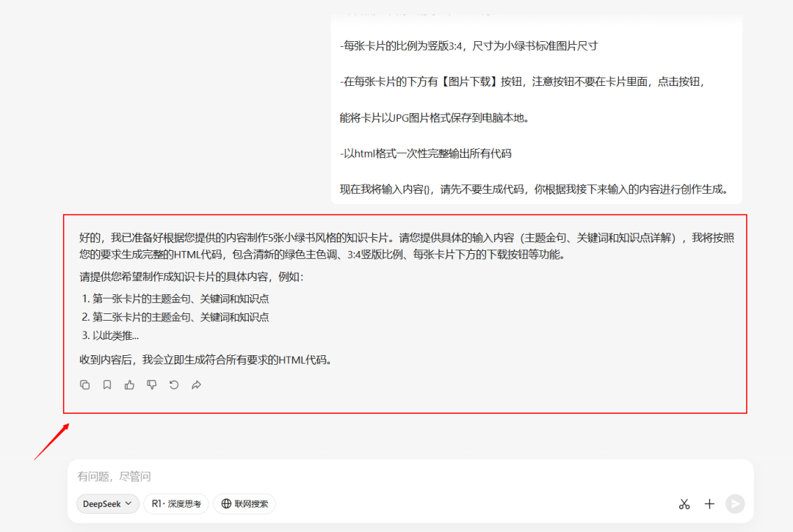Click the DeepSeek model name label
The height and width of the screenshot is (532, 793).
tap(101, 504)
